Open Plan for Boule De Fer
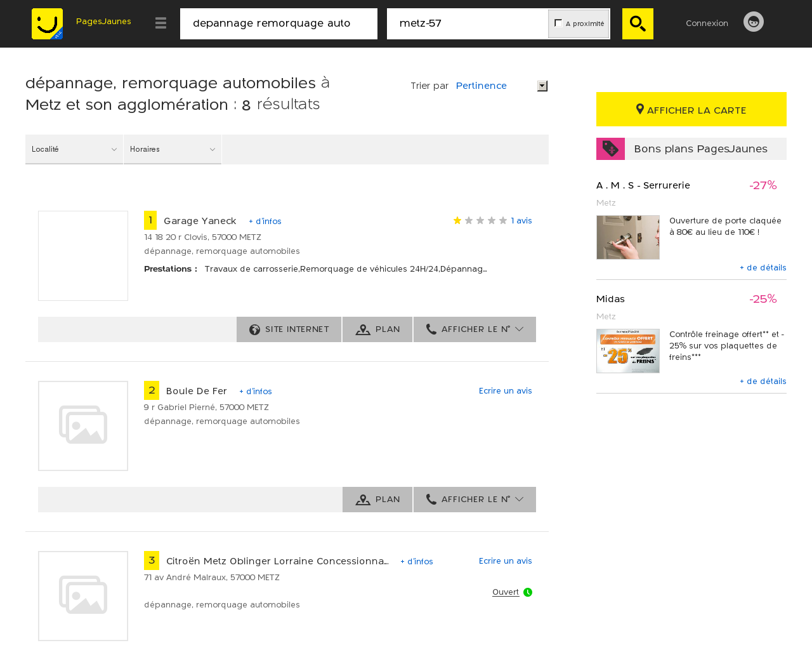This screenshot has height=650, width=812. [x=377, y=500]
